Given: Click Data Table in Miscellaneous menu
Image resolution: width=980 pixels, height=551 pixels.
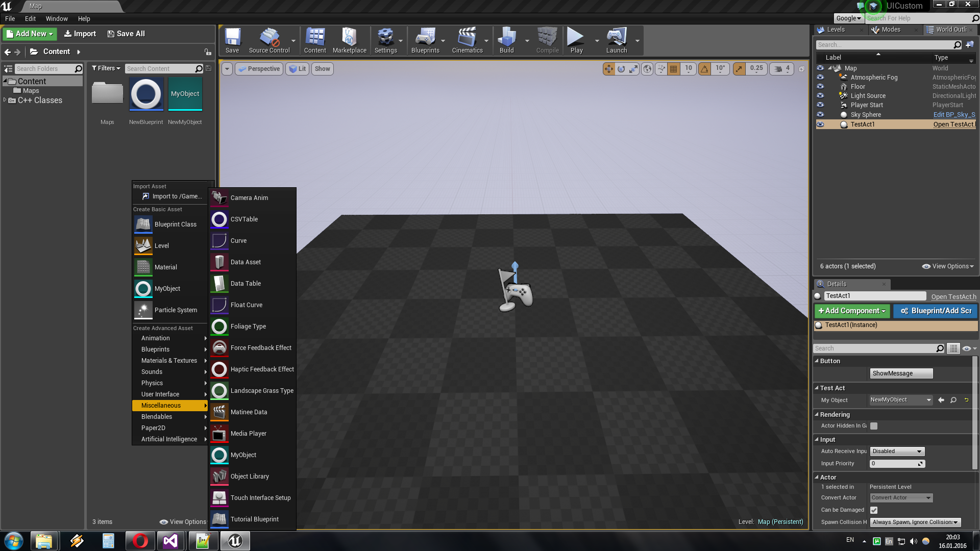Looking at the screenshot, I should click(x=246, y=283).
